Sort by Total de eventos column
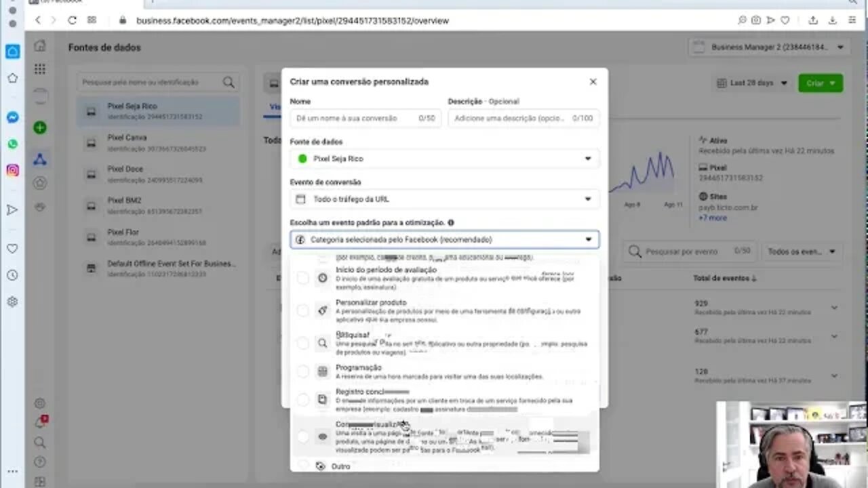 point(725,278)
